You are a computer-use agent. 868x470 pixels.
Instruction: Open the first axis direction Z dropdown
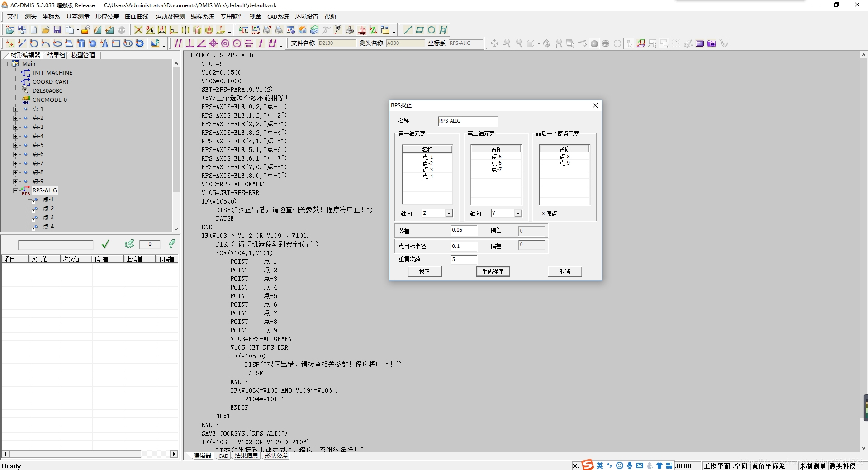(449, 214)
